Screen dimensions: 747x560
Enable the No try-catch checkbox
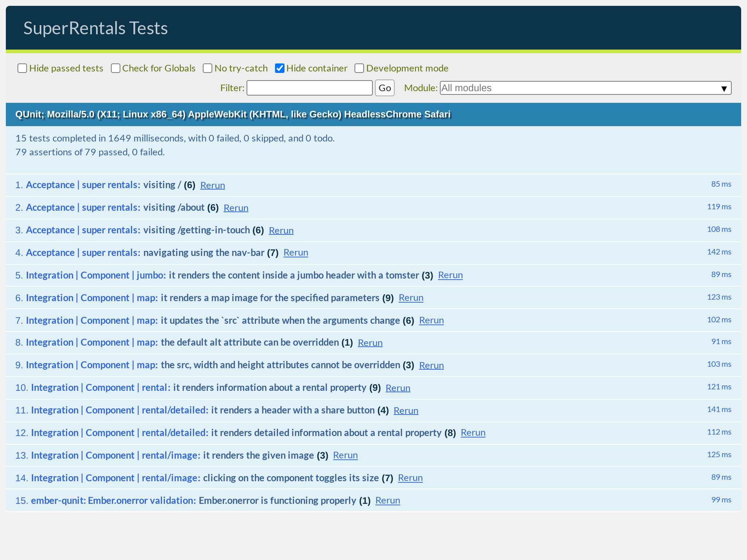pos(208,68)
